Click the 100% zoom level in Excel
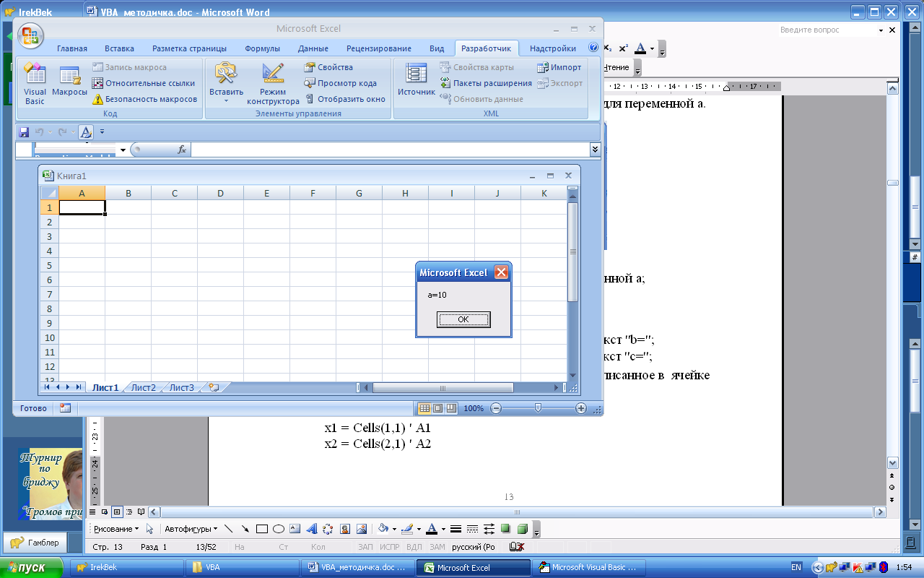Screen dimensions: 924x578 [x=474, y=408]
